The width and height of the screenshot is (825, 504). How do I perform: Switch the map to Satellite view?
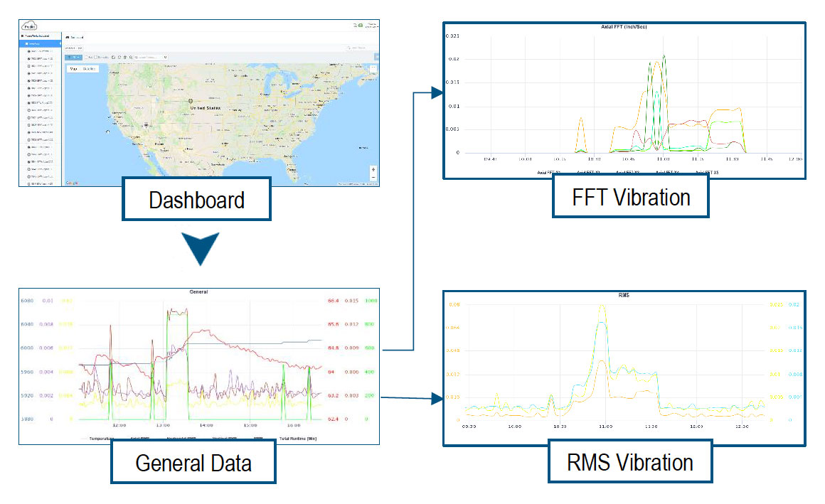click(x=89, y=68)
